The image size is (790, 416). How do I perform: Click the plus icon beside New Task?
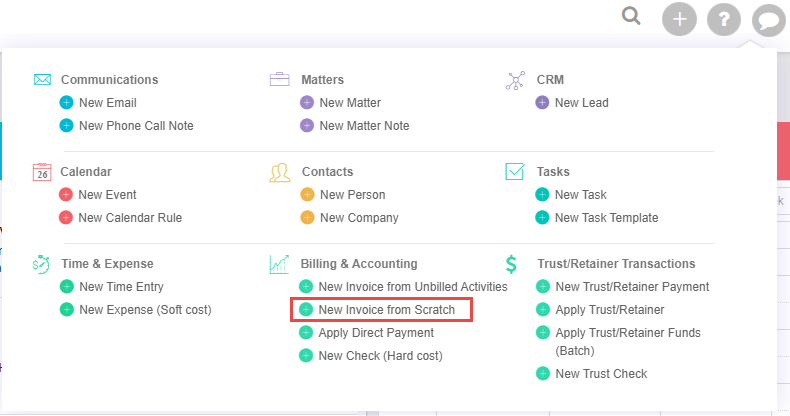coord(542,194)
